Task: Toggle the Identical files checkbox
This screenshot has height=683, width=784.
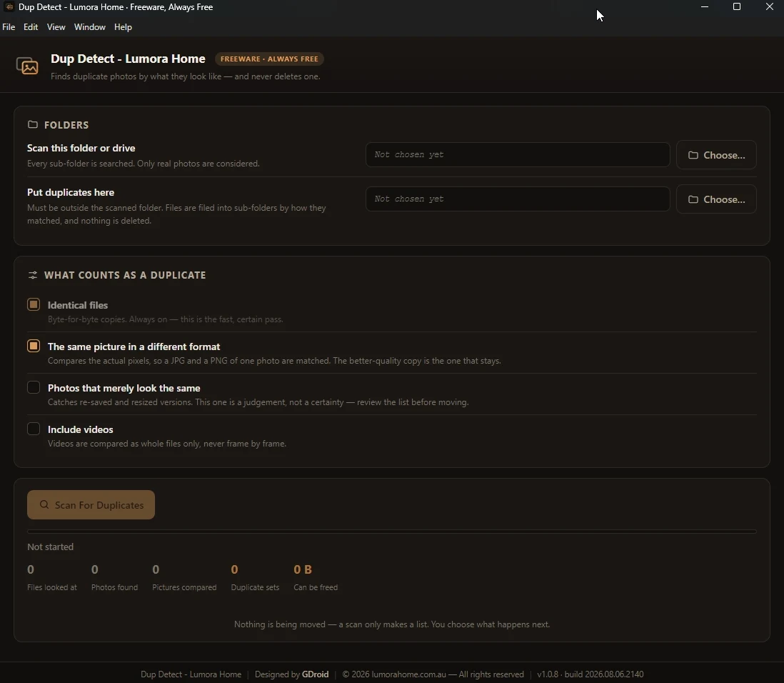Action: 34,305
